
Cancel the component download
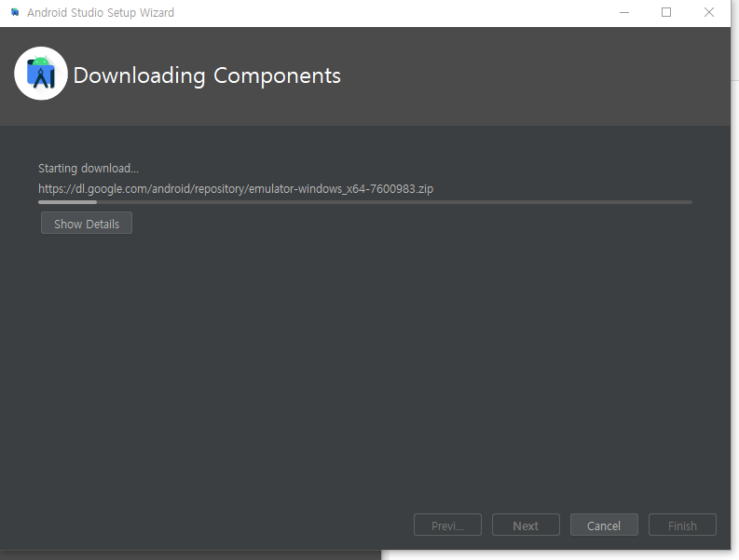[x=604, y=526]
